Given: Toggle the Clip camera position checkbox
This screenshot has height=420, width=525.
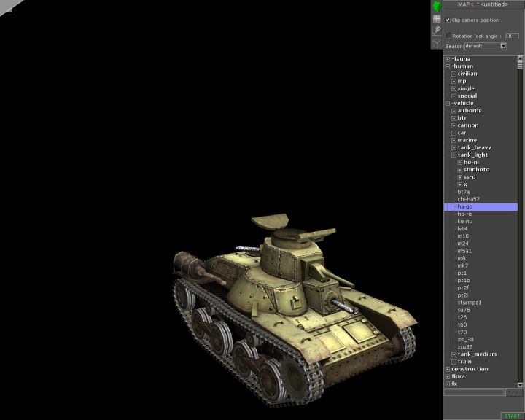Looking at the screenshot, I should (x=448, y=20).
